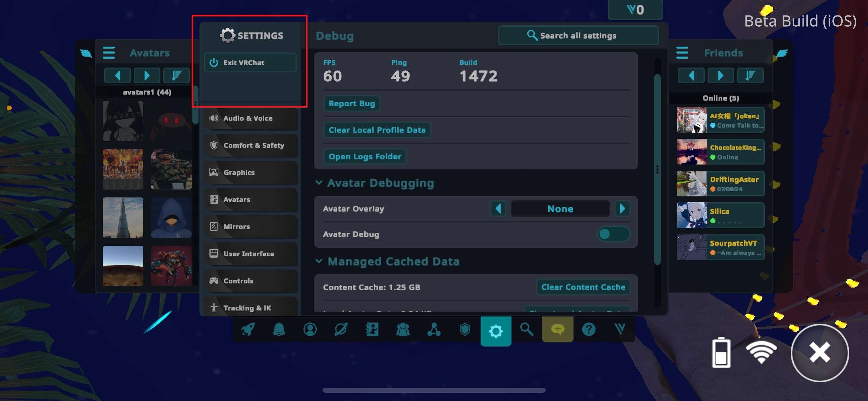Go to next page of avatars

point(147,75)
